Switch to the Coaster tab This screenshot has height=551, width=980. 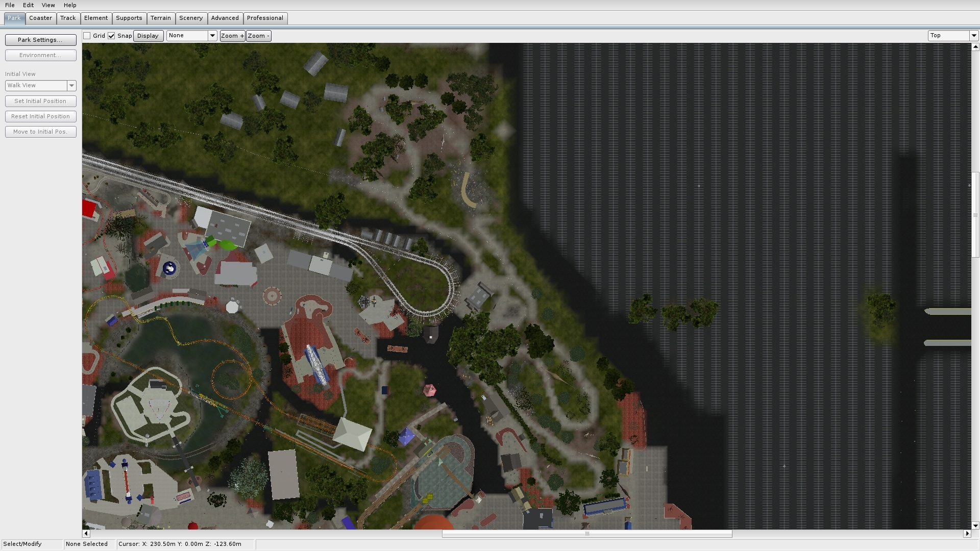pyautogui.click(x=40, y=18)
